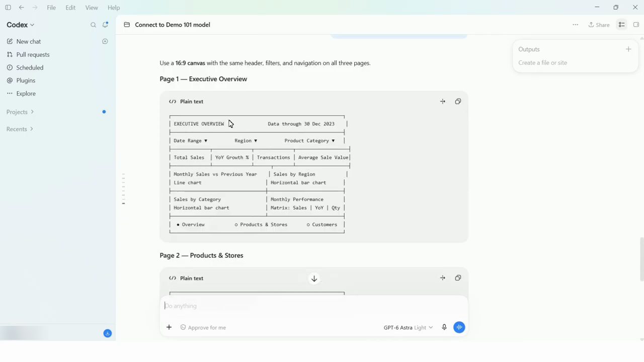The image size is (644, 362).
Task: Open Pull requests in the sidebar
Action: pyautogui.click(x=33, y=54)
